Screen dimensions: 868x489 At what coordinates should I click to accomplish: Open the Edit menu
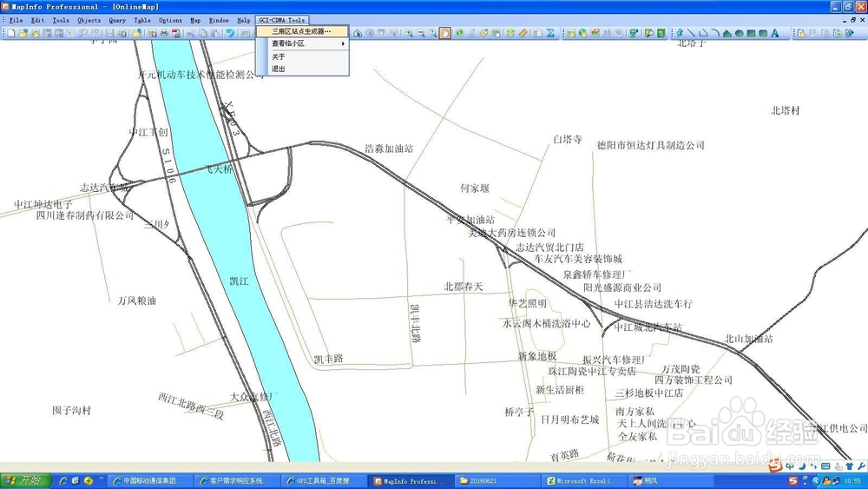coord(37,20)
